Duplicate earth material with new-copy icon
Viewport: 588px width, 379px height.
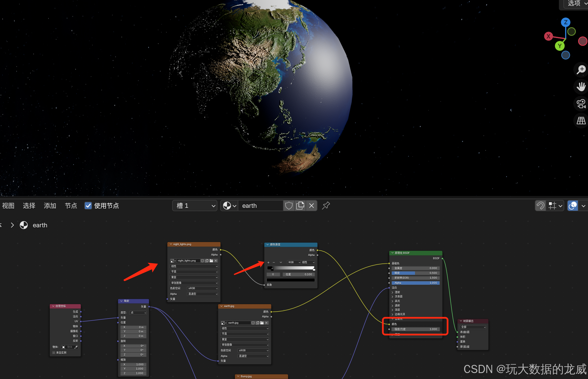pyautogui.click(x=300, y=206)
